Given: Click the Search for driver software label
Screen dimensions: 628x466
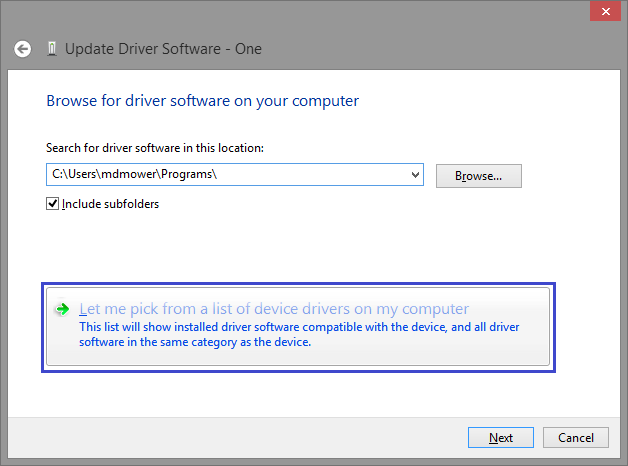Looking at the screenshot, I should (155, 148).
